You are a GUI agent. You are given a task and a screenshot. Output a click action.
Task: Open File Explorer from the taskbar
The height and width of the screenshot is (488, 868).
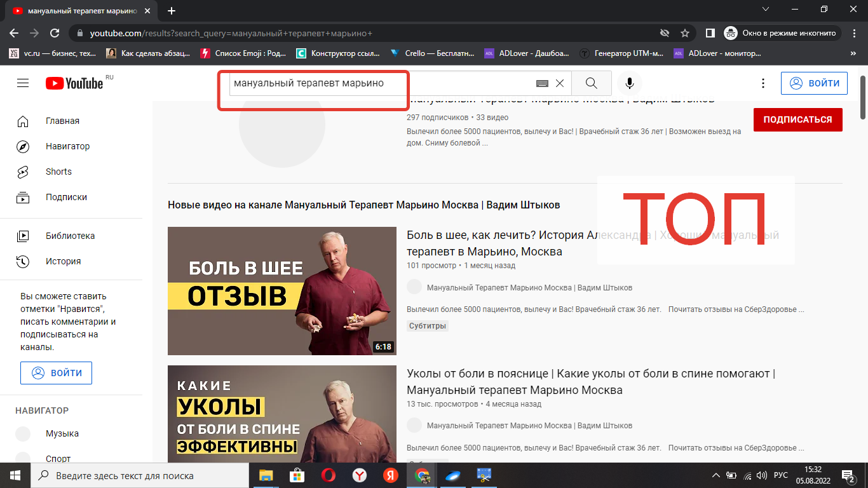click(x=266, y=475)
